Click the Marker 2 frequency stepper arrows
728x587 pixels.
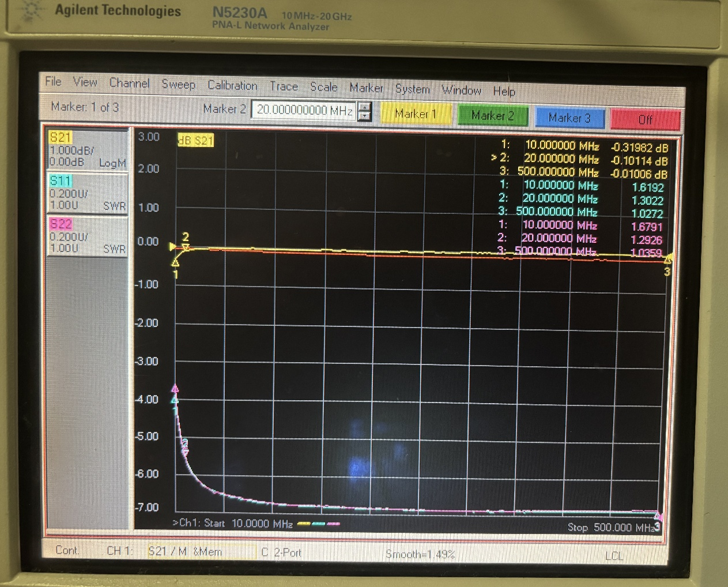click(364, 111)
